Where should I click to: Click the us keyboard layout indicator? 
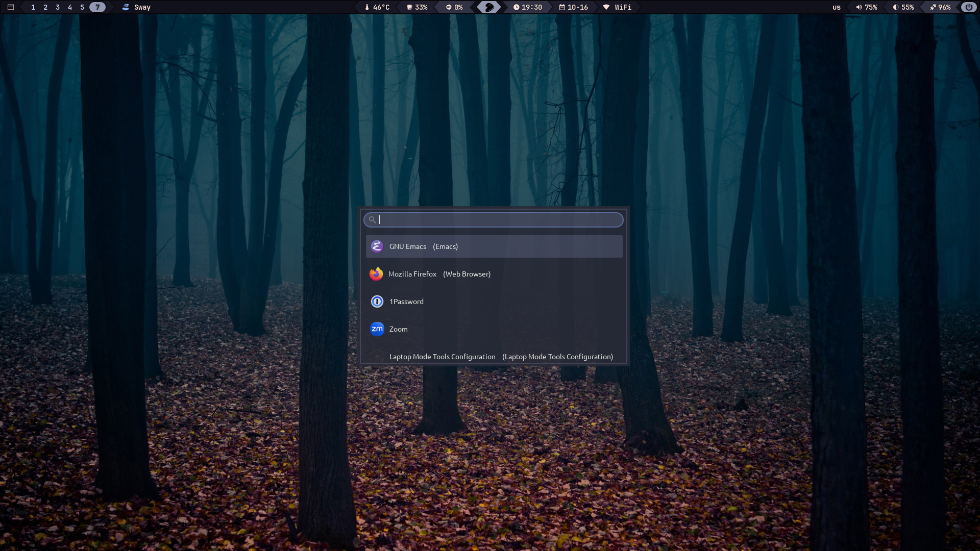tap(837, 7)
